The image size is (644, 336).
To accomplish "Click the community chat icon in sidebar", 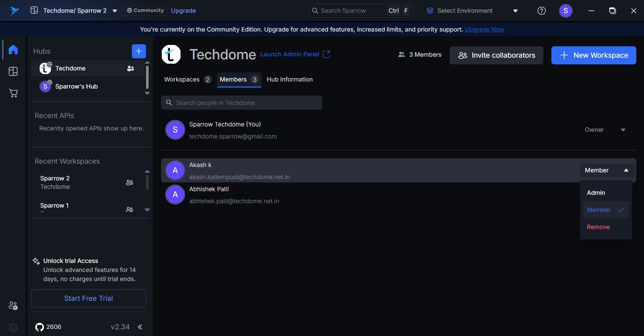I will (x=13, y=305).
